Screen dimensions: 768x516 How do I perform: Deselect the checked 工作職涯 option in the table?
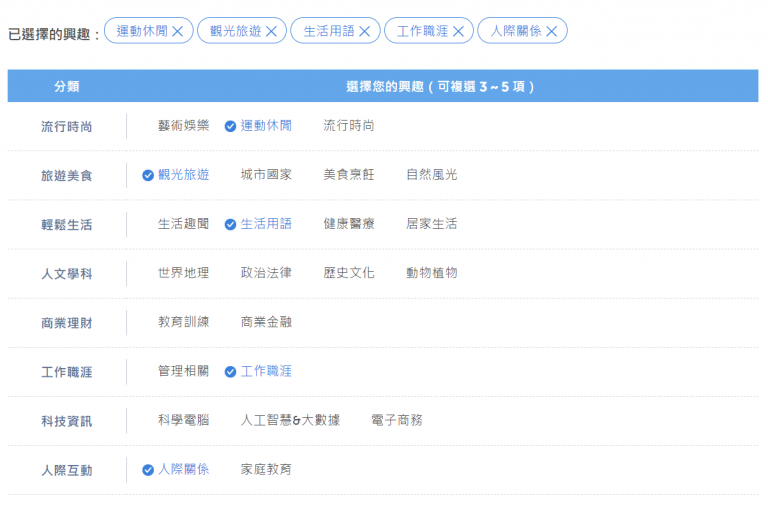pos(259,371)
